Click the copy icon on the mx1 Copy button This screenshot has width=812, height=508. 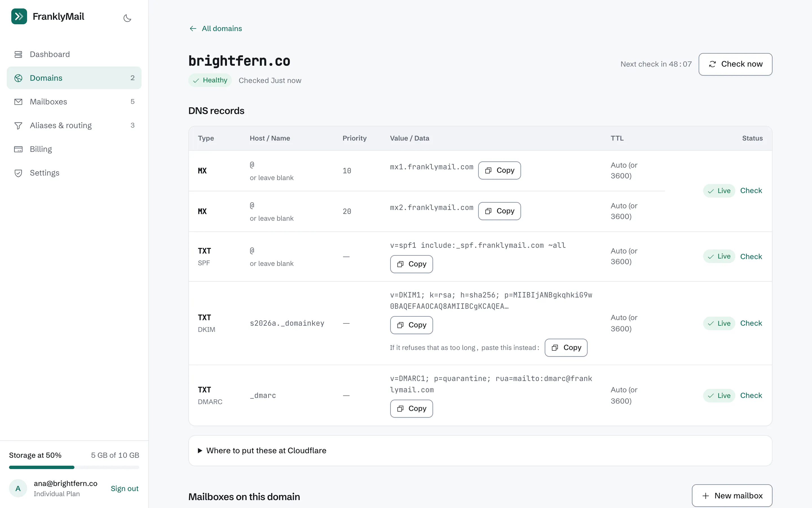(x=488, y=171)
